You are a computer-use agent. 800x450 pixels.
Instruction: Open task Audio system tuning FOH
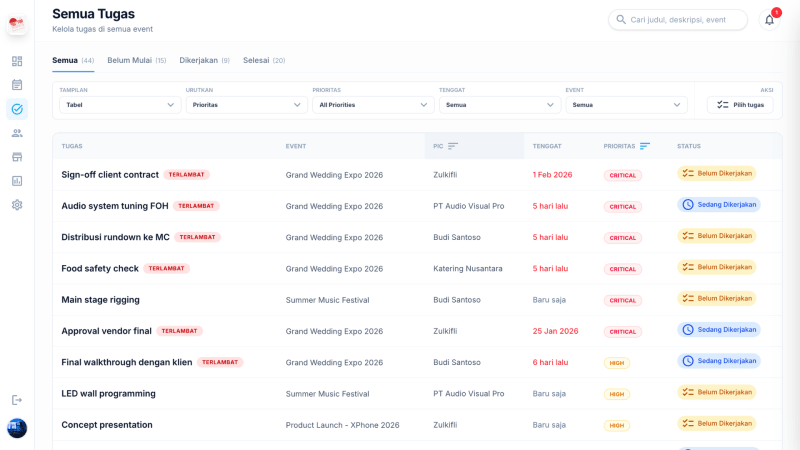[x=115, y=206]
